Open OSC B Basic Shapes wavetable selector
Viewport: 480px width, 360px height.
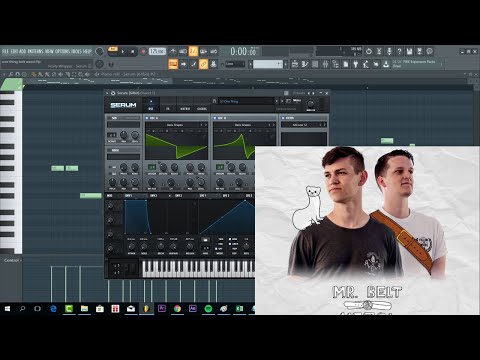243,125
